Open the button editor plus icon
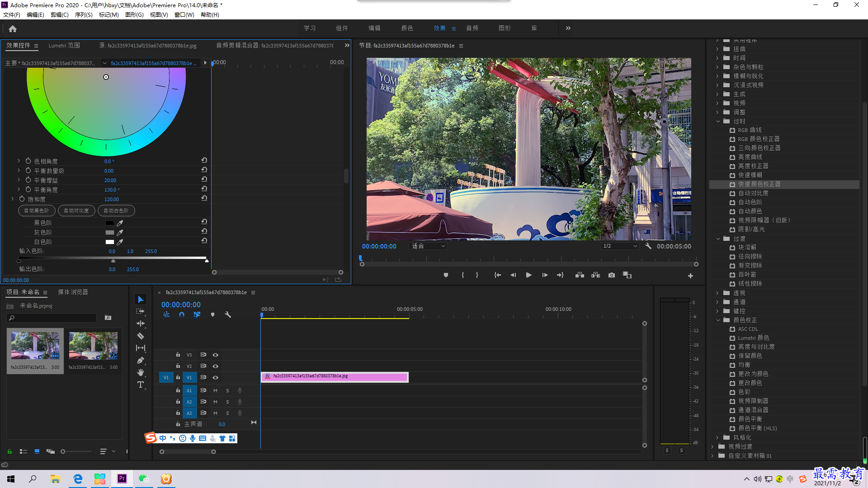Image resolution: width=868 pixels, height=488 pixels. coord(690,276)
